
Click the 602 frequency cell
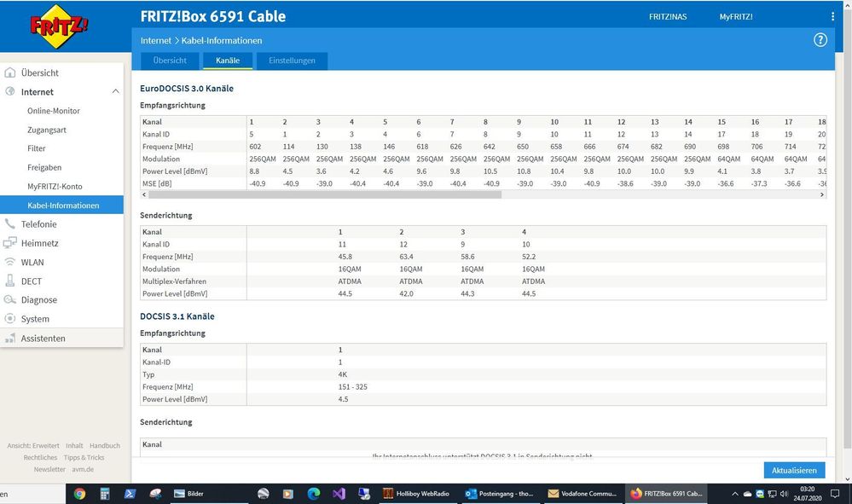(255, 147)
